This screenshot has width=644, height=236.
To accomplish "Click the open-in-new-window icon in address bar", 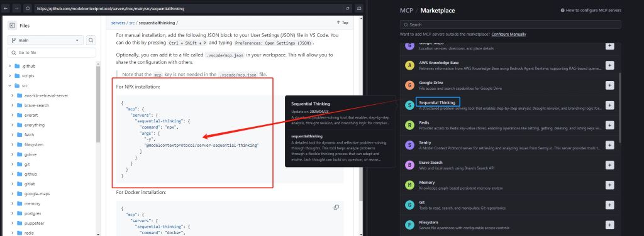I will coord(347,8).
